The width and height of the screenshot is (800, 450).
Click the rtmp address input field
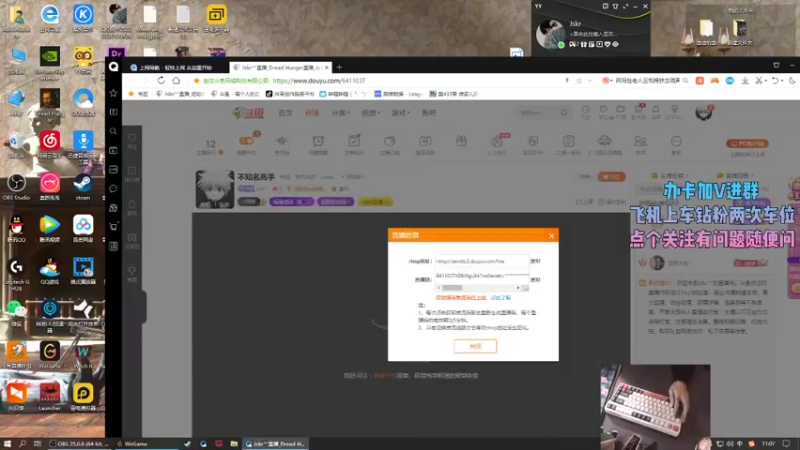[482, 261]
